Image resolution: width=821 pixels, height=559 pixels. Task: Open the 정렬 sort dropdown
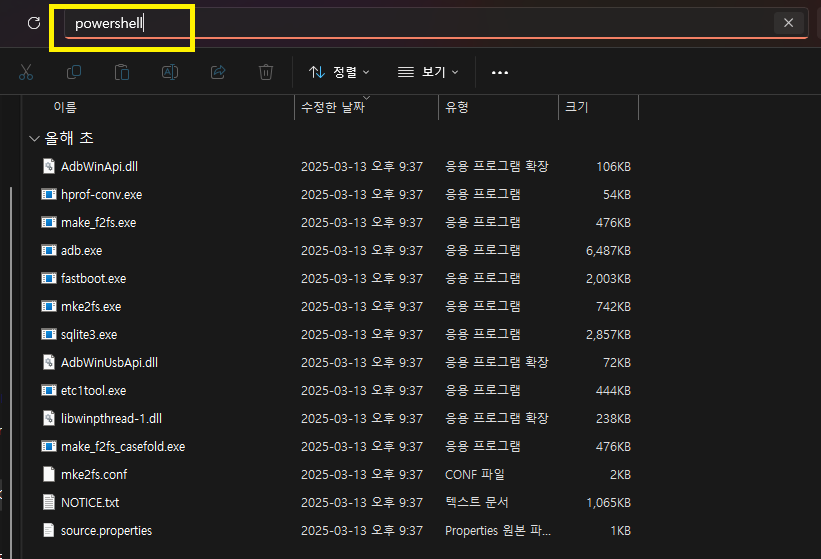339,72
